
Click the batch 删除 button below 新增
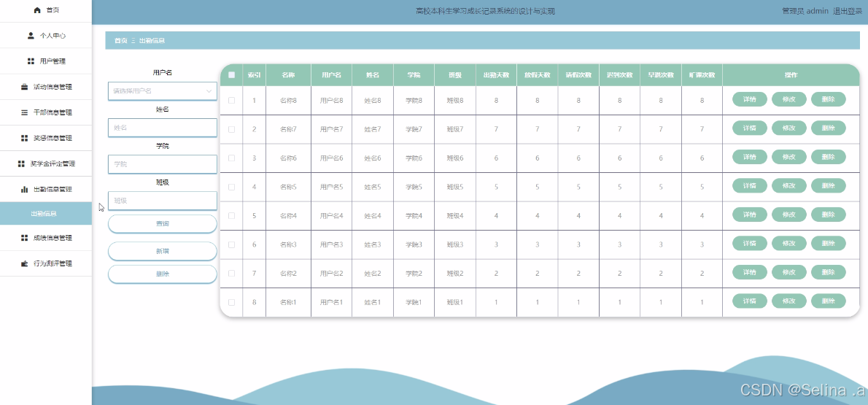tap(162, 274)
